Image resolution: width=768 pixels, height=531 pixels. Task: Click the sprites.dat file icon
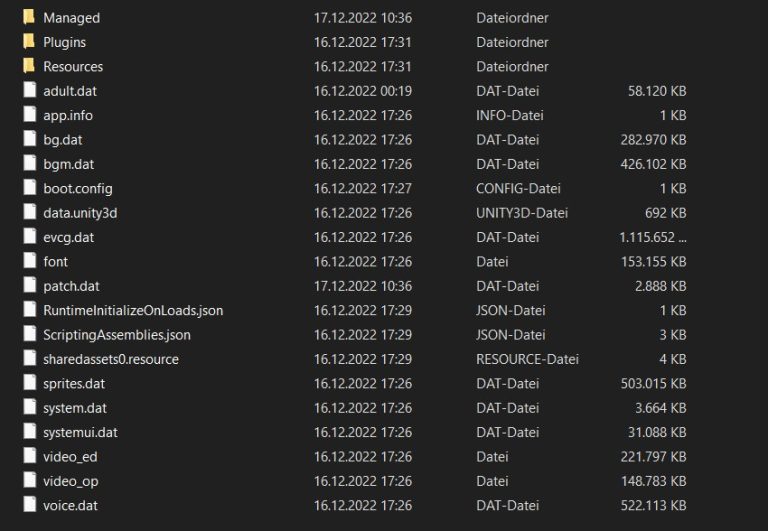point(29,384)
